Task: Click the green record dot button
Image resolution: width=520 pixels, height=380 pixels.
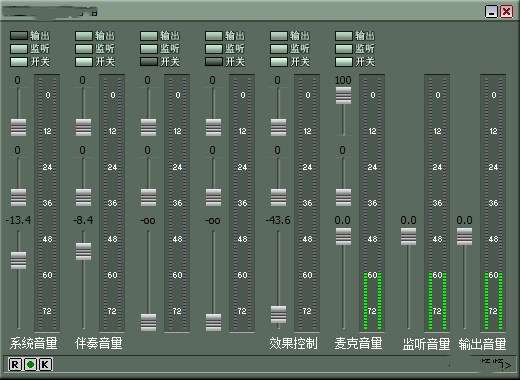Action: click(x=30, y=364)
